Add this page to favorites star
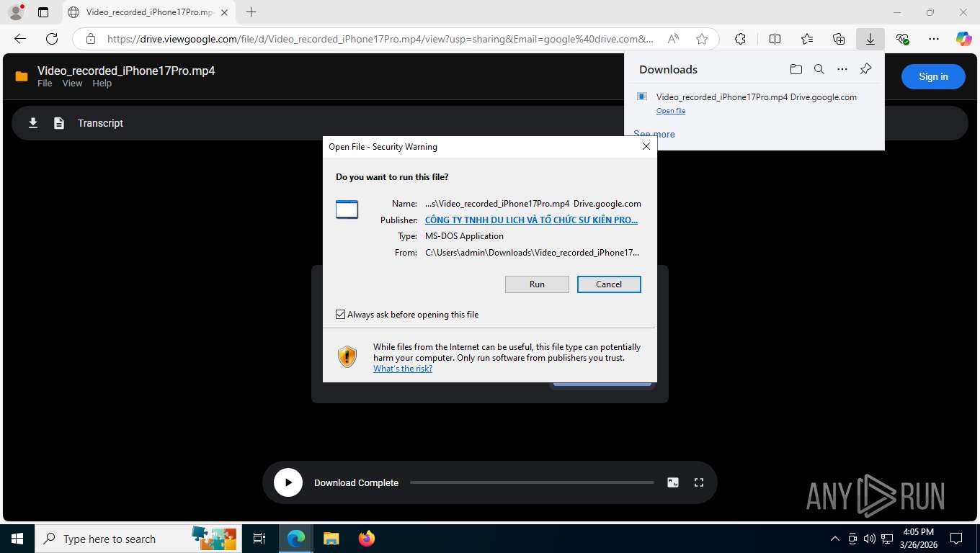This screenshot has width=980, height=553. click(x=702, y=39)
